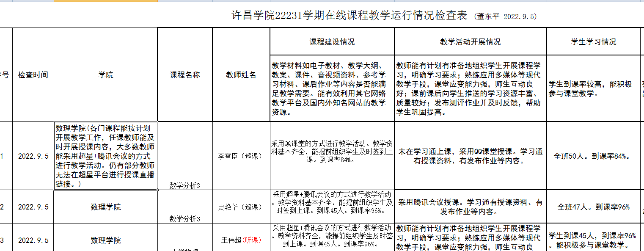
Task: Click the 检查时间 column header cell
Action: click(33, 75)
